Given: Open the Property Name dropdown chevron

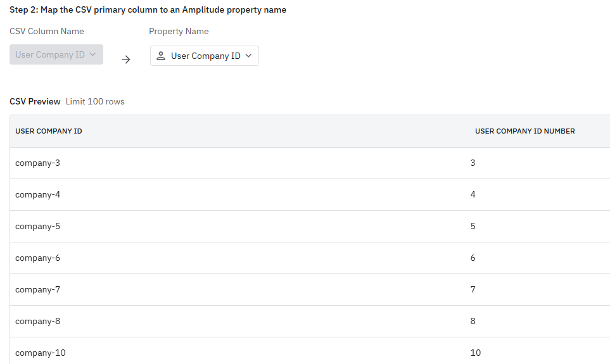Looking at the screenshot, I should pyautogui.click(x=248, y=56).
